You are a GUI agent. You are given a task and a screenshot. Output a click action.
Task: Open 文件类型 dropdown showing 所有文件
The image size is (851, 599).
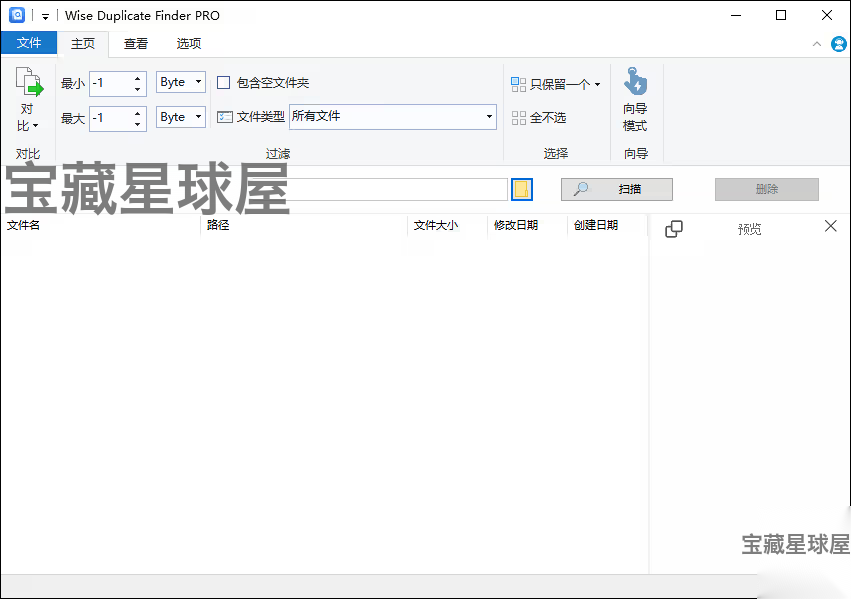coord(393,117)
